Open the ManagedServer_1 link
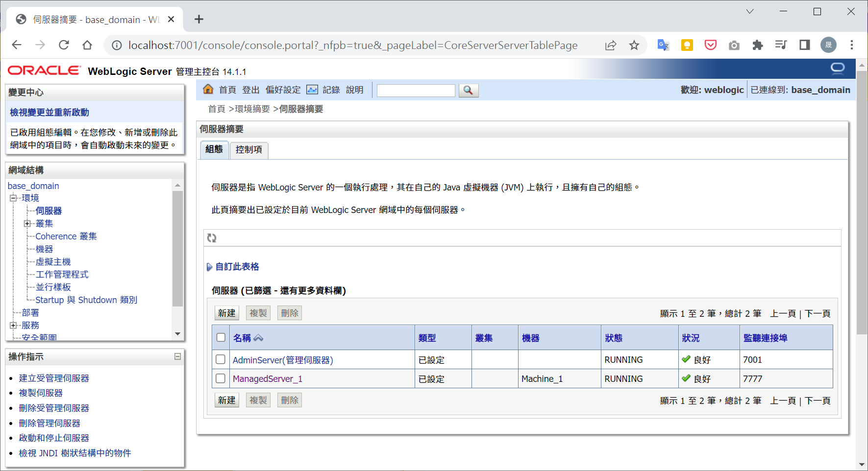 267,379
